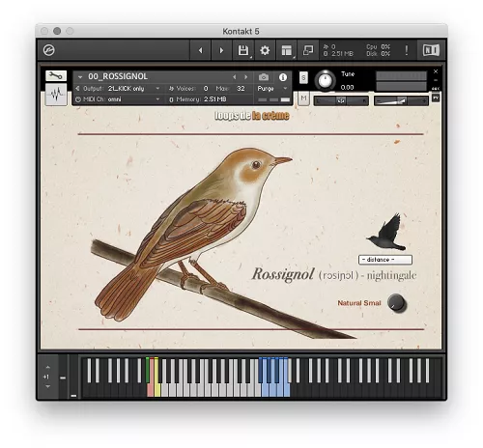
Task: Toggle the Mute (M) button
Action: pyautogui.click(x=303, y=98)
